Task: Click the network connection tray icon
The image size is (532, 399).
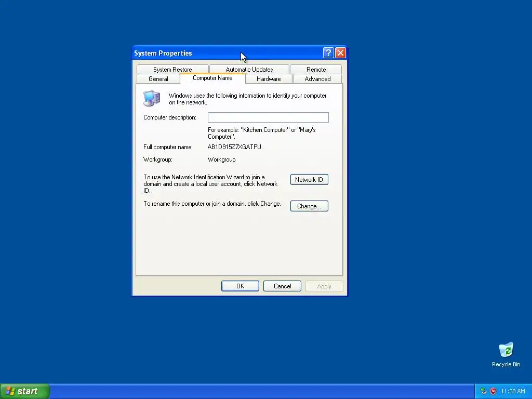Action: pos(483,391)
